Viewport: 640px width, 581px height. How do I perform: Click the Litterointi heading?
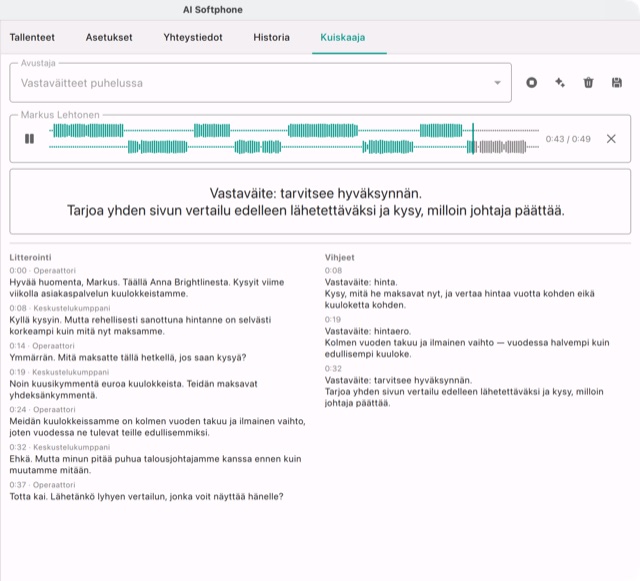pyautogui.click(x=31, y=257)
